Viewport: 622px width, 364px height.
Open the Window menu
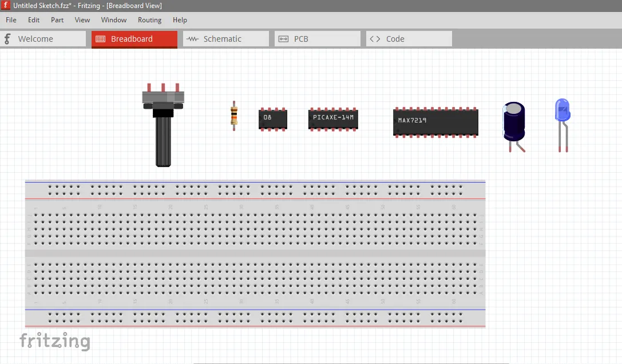pyautogui.click(x=113, y=20)
